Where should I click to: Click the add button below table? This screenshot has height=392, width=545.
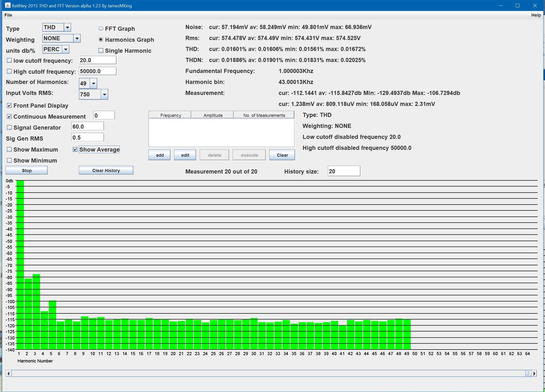click(x=160, y=155)
